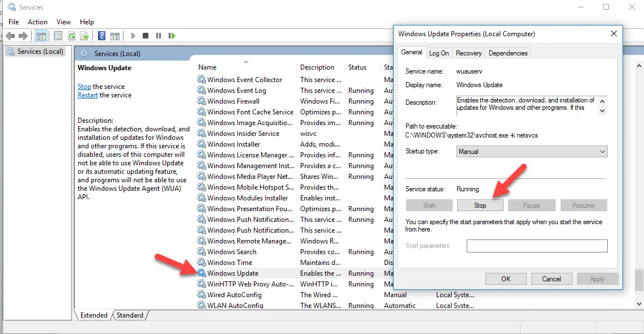Open the blue Help toolbar icon

pos(101,36)
